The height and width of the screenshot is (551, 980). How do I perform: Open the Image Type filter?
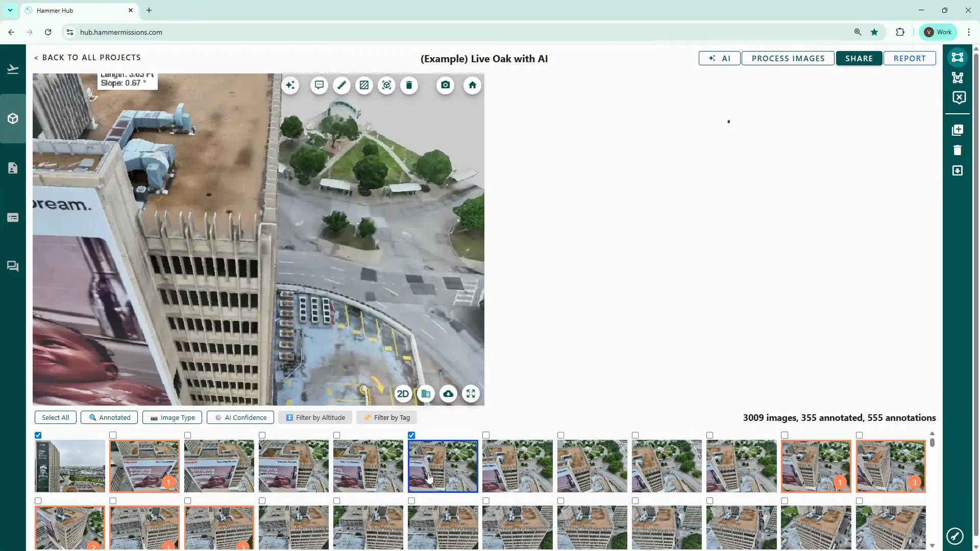pyautogui.click(x=172, y=417)
